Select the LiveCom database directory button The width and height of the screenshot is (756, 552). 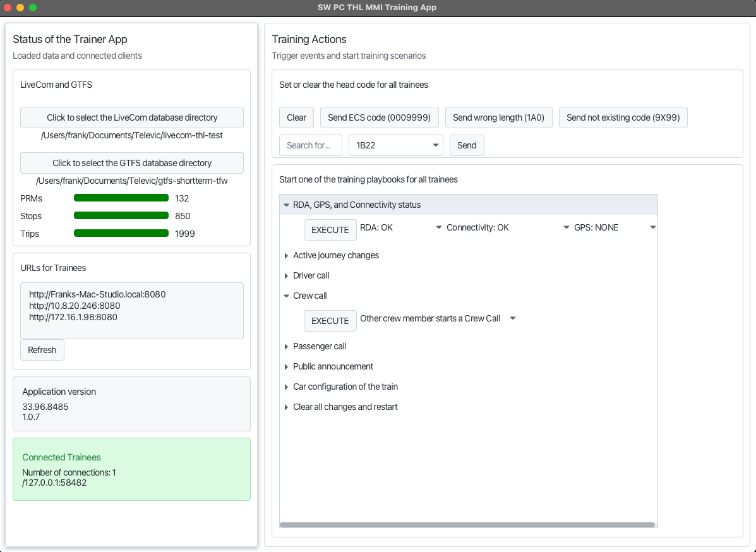[132, 117]
